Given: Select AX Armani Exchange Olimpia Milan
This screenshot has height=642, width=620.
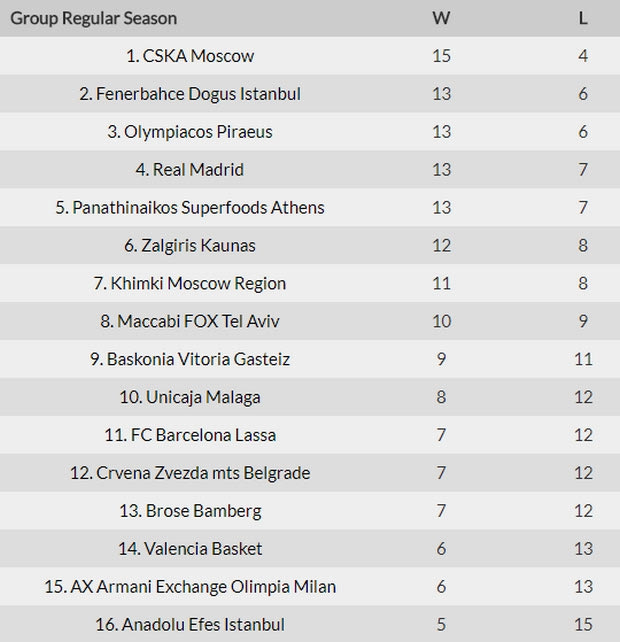Looking at the screenshot, I should pyautogui.click(x=190, y=587).
